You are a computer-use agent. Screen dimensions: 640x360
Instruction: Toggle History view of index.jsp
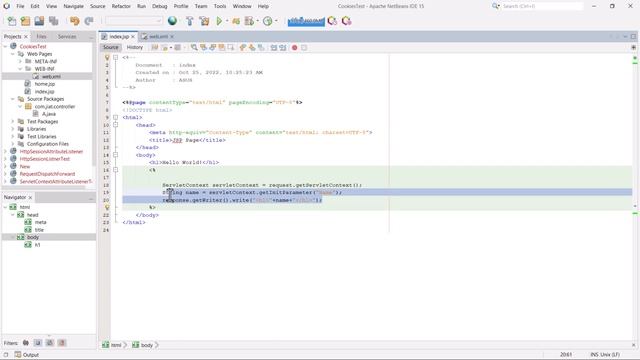point(135,48)
